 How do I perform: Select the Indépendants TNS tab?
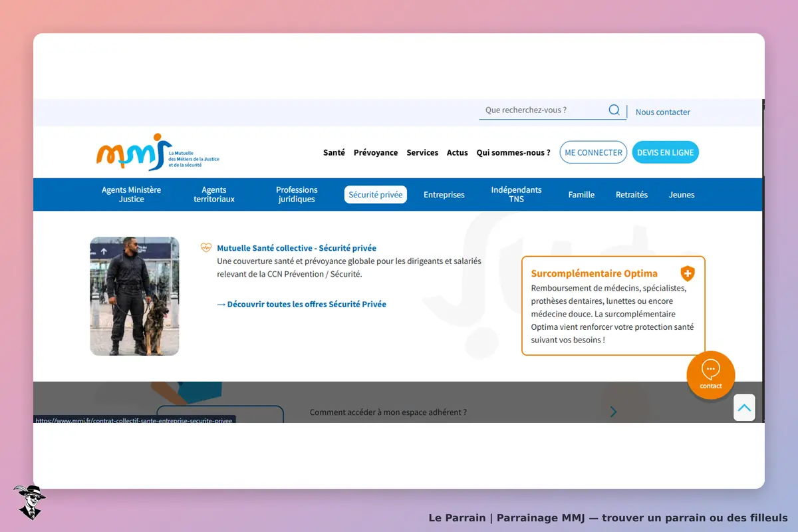(516, 194)
